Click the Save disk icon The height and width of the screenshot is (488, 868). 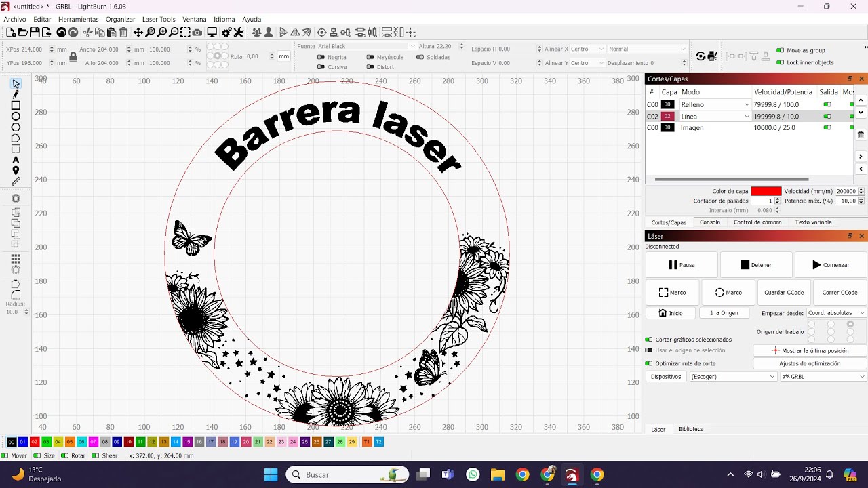click(x=35, y=33)
